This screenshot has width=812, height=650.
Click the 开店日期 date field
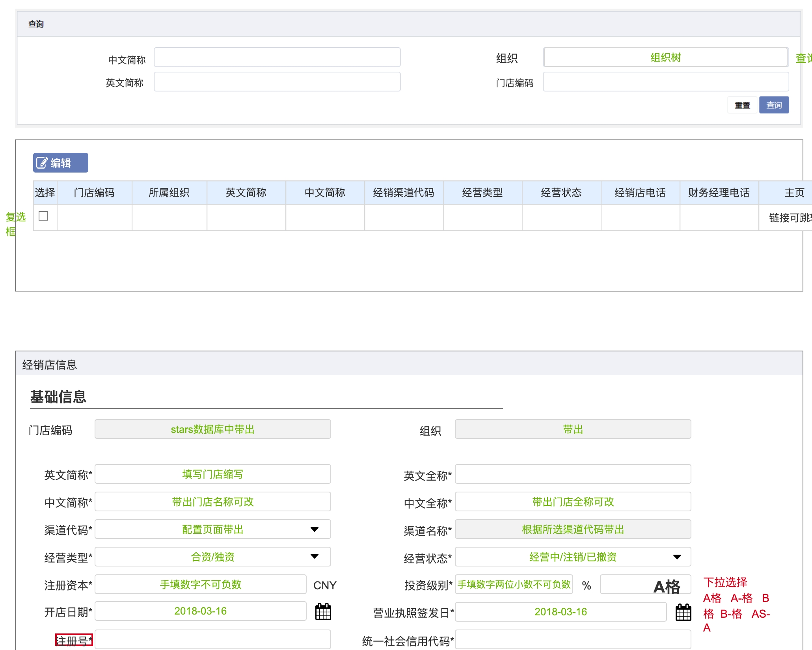coord(201,611)
